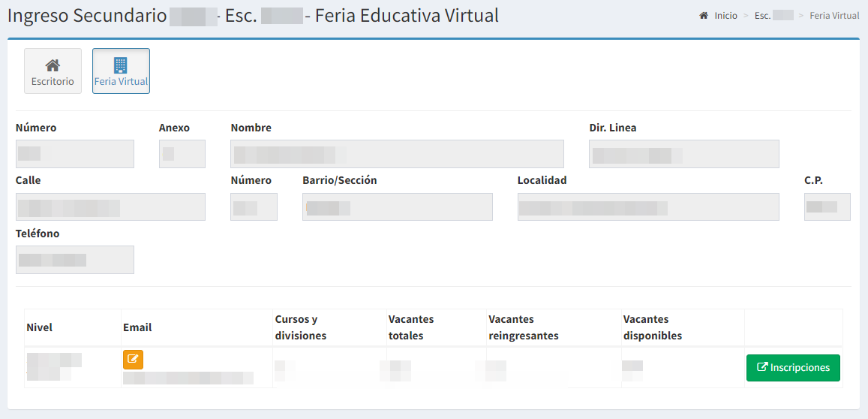Click the Vacantes totales column header
Screen dimensions: 868x419
click(x=411, y=327)
